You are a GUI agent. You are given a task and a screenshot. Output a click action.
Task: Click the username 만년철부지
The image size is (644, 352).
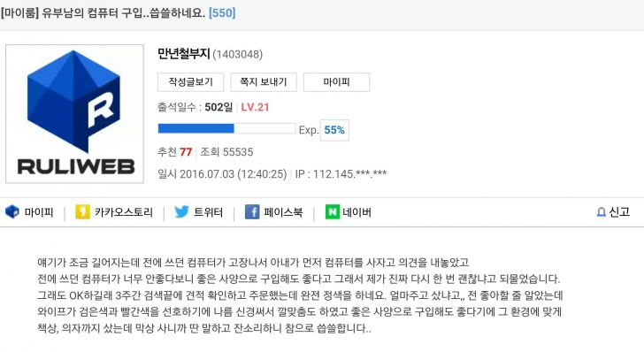(x=184, y=54)
